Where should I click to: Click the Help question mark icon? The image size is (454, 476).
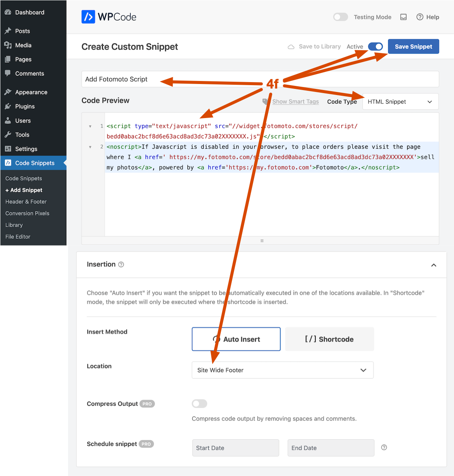[x=420, y=17]
